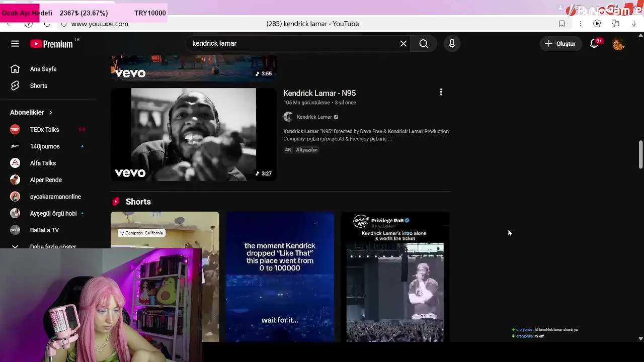
Task: Click the 4K badge
Action: [x=288, y=150]
